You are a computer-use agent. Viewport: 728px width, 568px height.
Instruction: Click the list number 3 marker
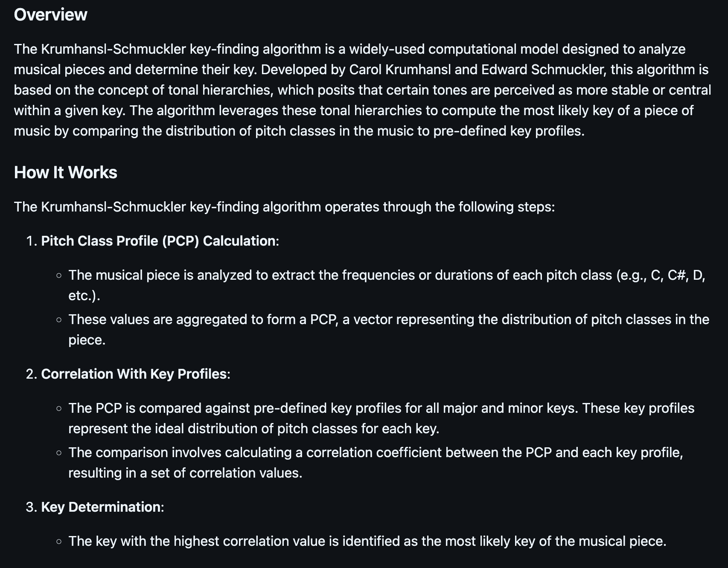[x=32, y=507]
